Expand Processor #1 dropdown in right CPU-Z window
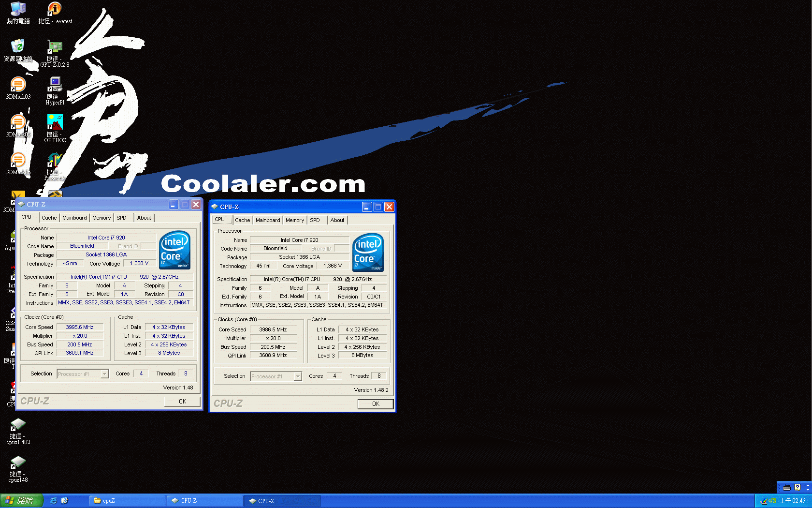The image size is (812, 508). pos(298,376)
